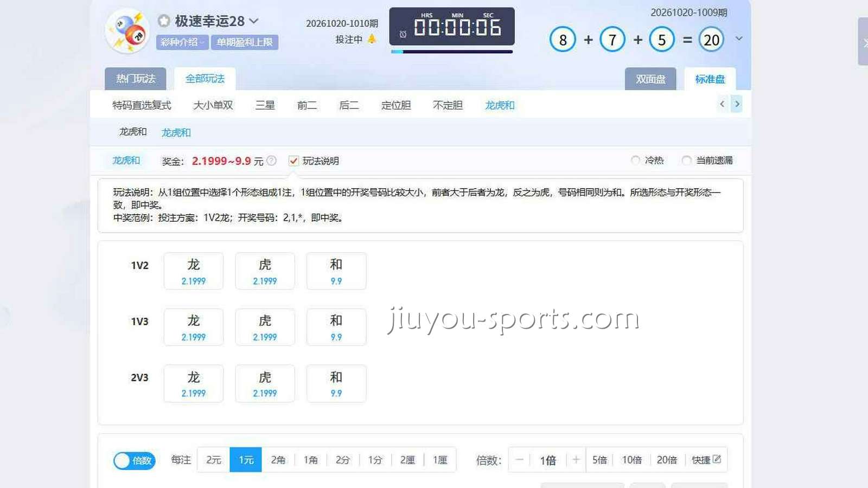Viewport: 868px width, 488px height.
Task: Open the 三星 play type
Action: point(265,105)
